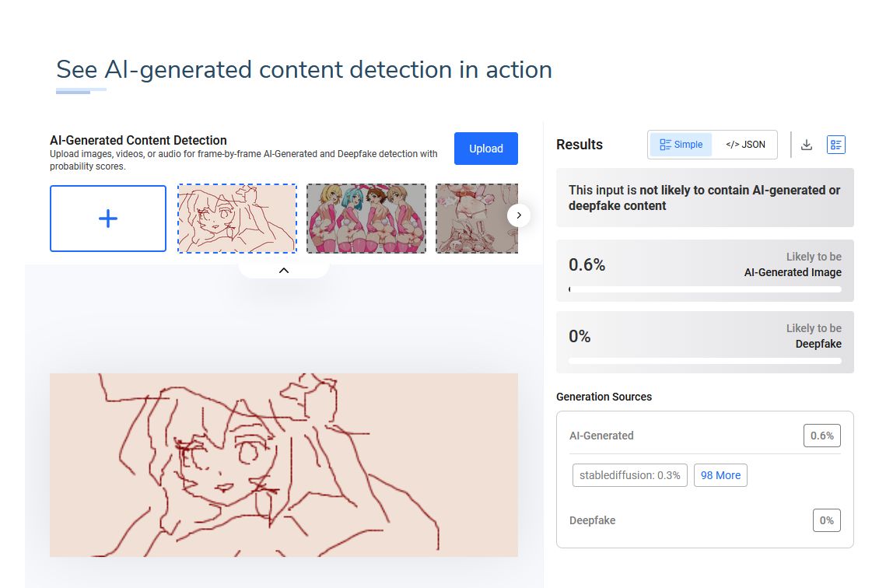
Task: Click the Generation Sources heading
Action: pyautogui.click(x=604, y=397)
